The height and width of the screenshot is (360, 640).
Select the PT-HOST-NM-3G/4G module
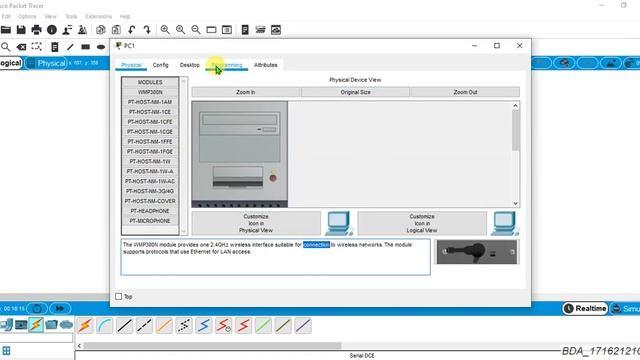click(x=150, y=191)
